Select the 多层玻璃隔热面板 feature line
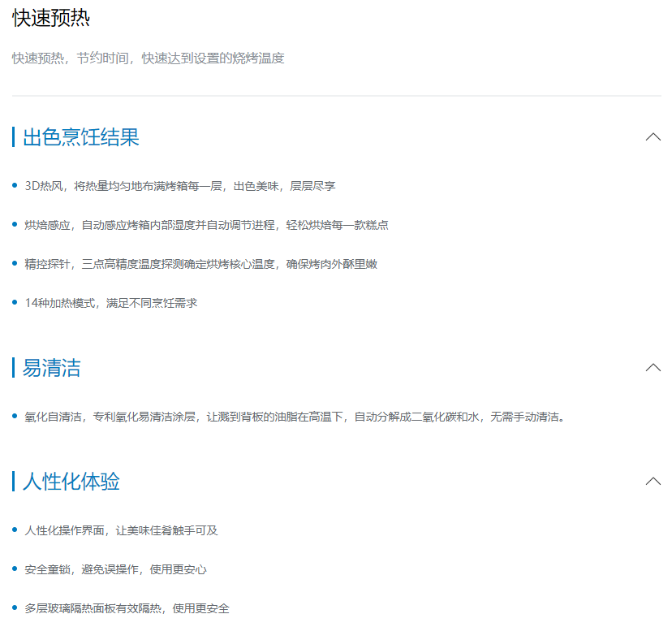This screenshot has height=627, width=672. (127, 608)
